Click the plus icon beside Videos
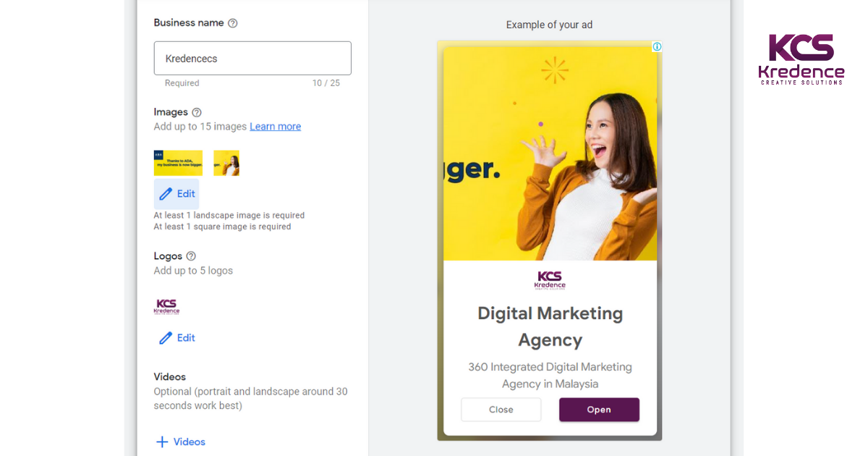868x456 pixels. click(162, 442)
